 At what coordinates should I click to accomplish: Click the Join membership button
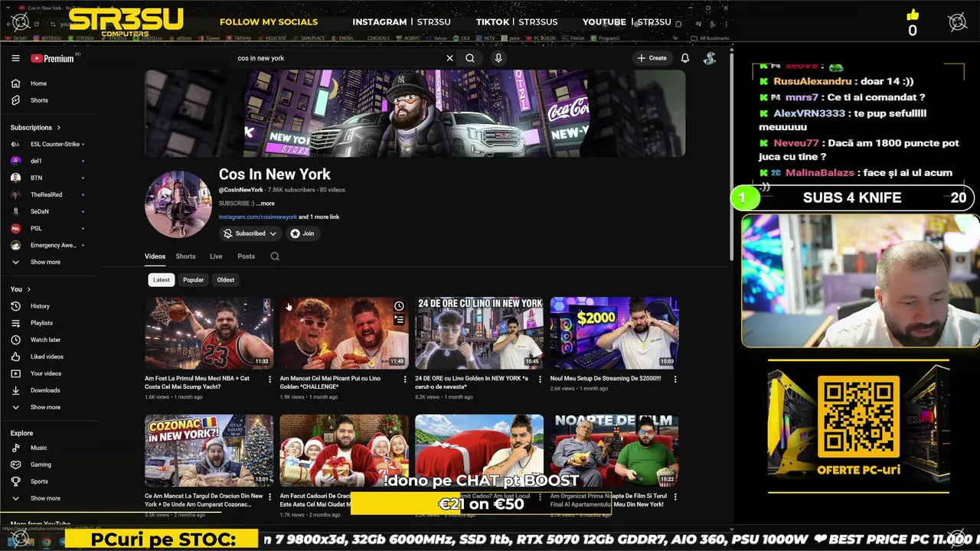[x=302, y=233]
